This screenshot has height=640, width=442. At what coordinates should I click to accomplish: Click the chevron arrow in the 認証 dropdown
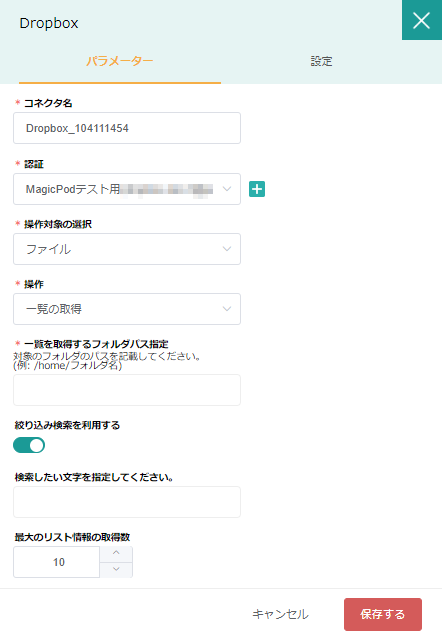click(x=227, y=189)
